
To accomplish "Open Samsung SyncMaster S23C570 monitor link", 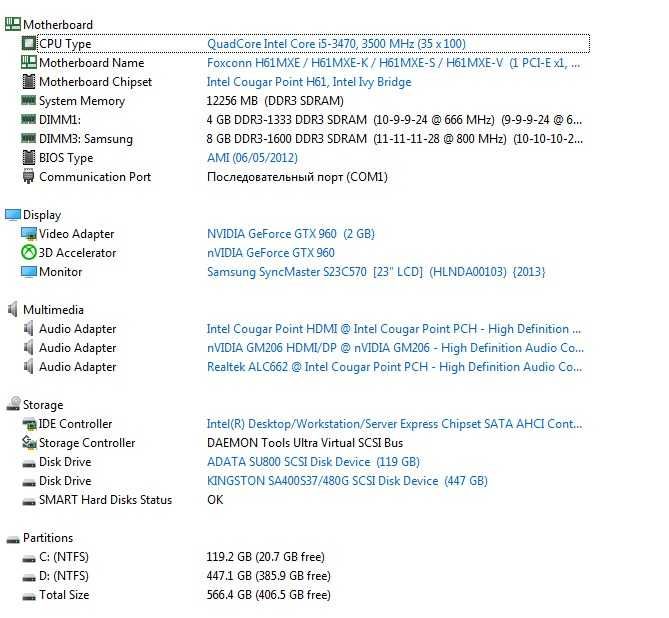I will point(376,271).
